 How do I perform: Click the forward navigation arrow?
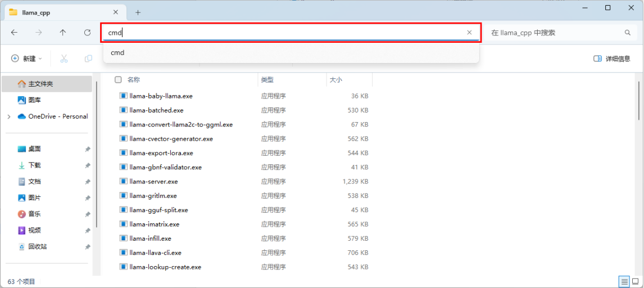[x=39, y=33]
